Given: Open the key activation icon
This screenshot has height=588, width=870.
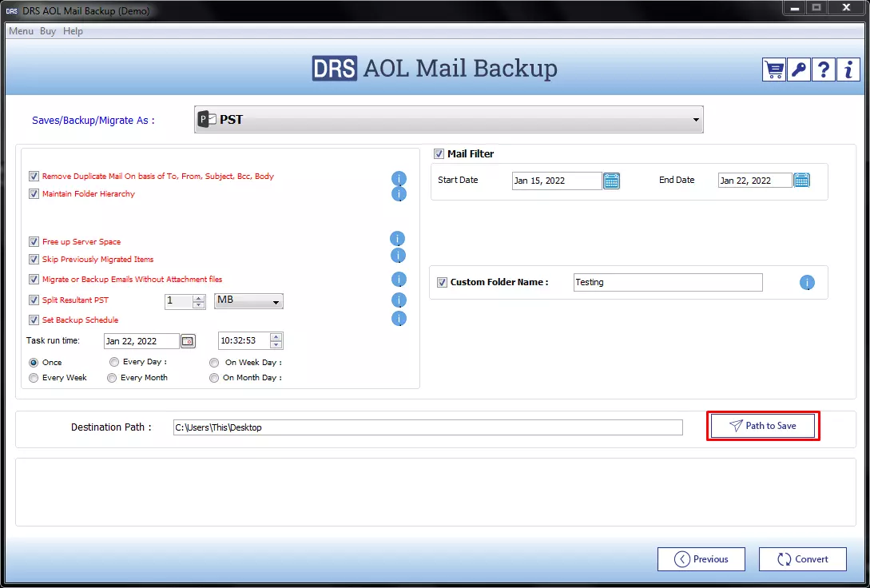Looking at the screenshot, I should tap(798, 70).
